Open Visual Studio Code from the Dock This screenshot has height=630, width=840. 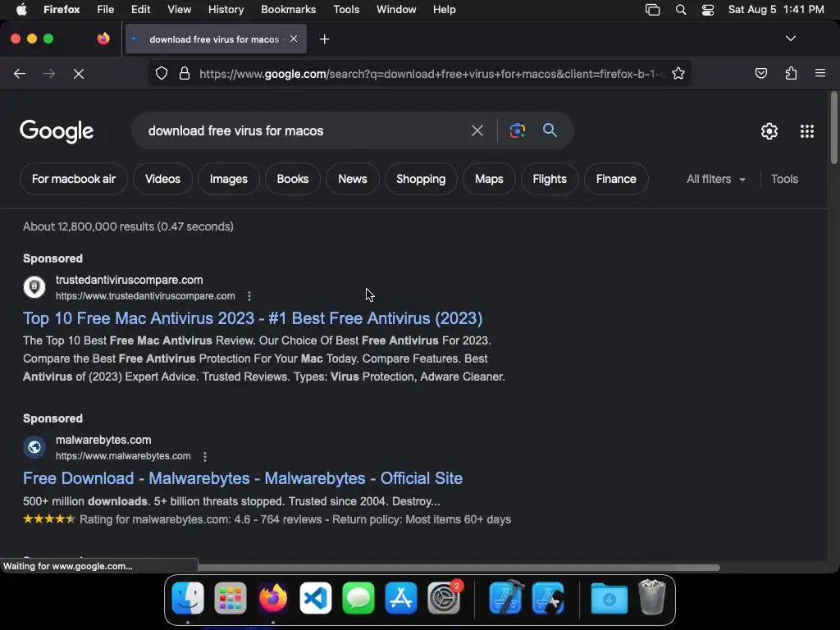pos(316,598)
